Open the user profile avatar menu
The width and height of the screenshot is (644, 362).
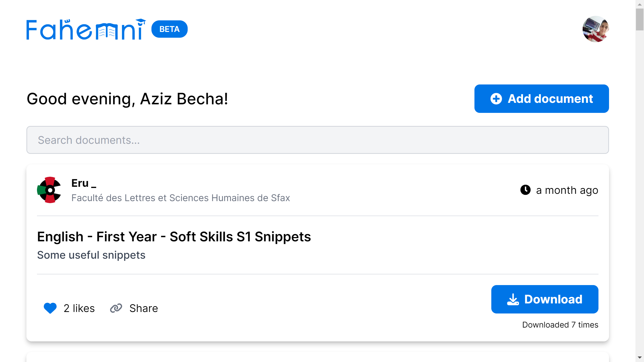(595, 29)
